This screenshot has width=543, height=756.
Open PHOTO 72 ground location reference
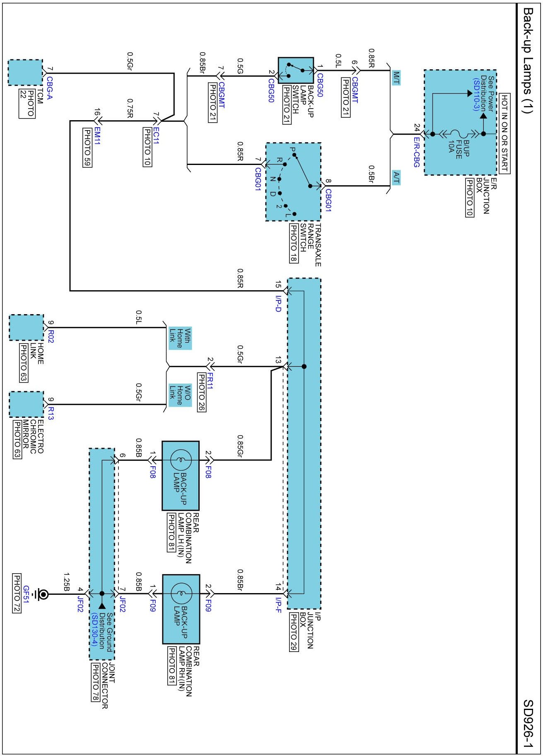pos(17,593)
